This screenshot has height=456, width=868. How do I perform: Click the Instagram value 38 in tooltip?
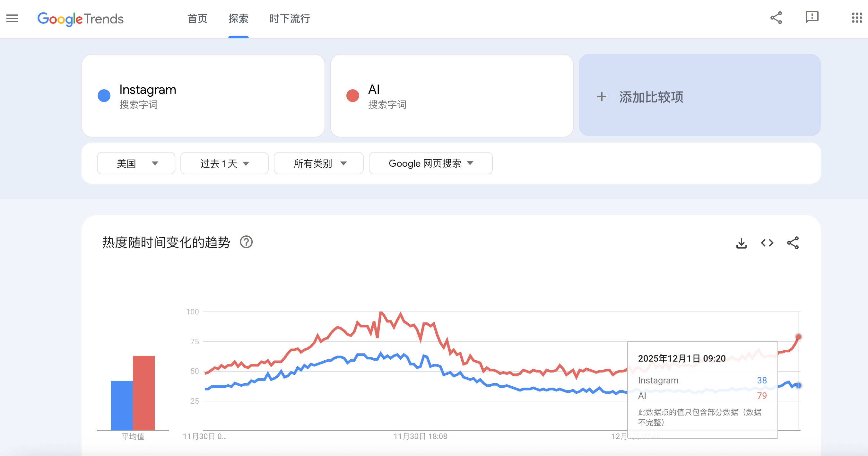coord(762,381)
